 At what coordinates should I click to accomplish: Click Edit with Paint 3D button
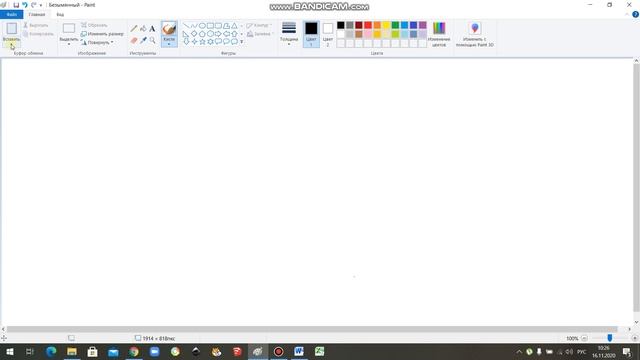pos(474,34)
